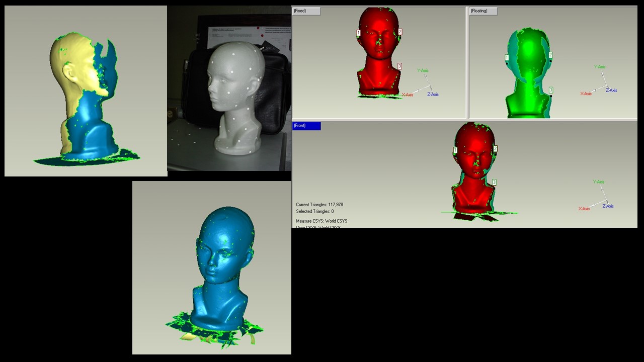Select point marker 2 in Front viewport

pos(495,149)
